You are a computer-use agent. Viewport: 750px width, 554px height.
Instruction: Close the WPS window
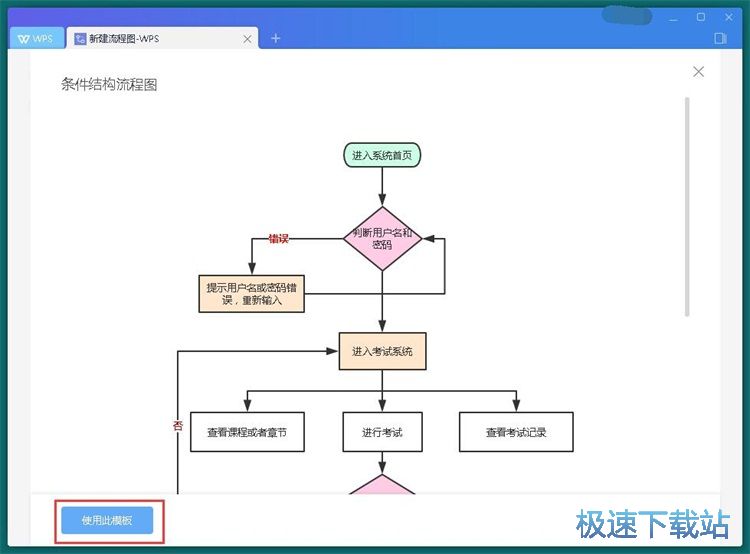click(x=728, y=17)
